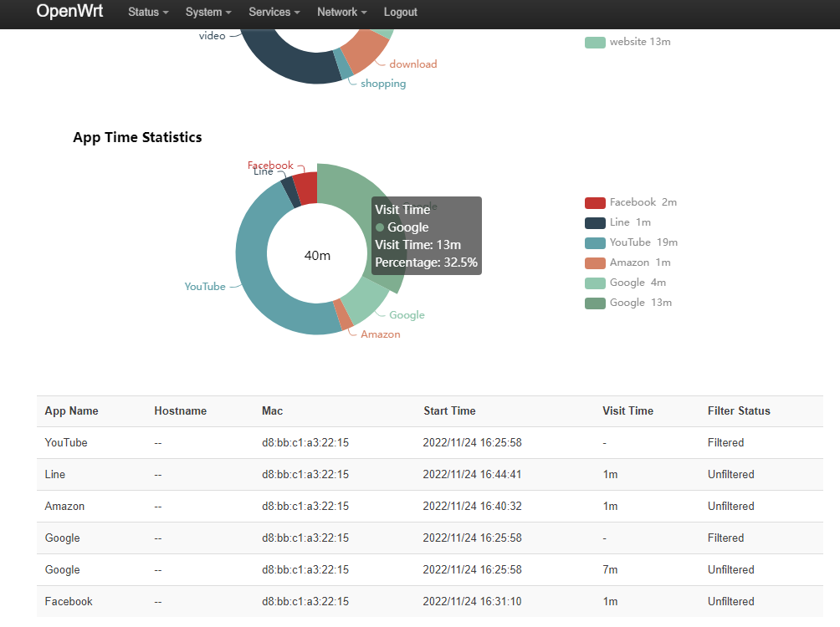840x627 pixels.
Task: Click the 40m total in the donut center
Action: click(317, 256)
